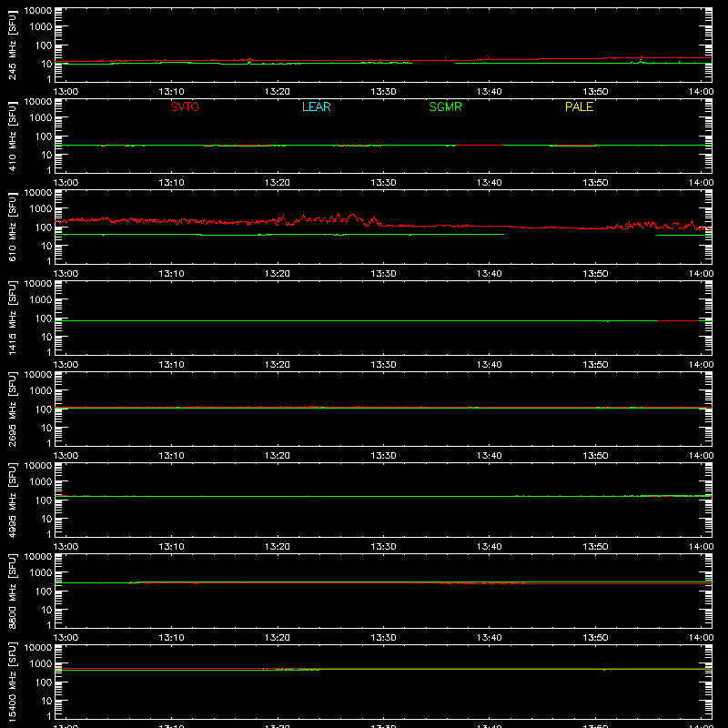Screen dimensions: 728x728
Task: Click the 10000 tick label of the 245 MHz panel
Action: coord(38,11)
